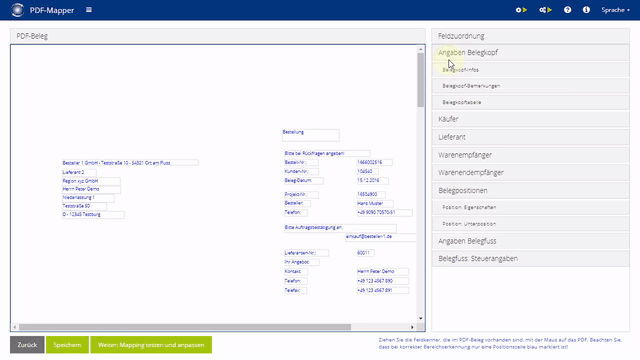
Task: Expand the Belegpositionen section
Action: point(531,191)
